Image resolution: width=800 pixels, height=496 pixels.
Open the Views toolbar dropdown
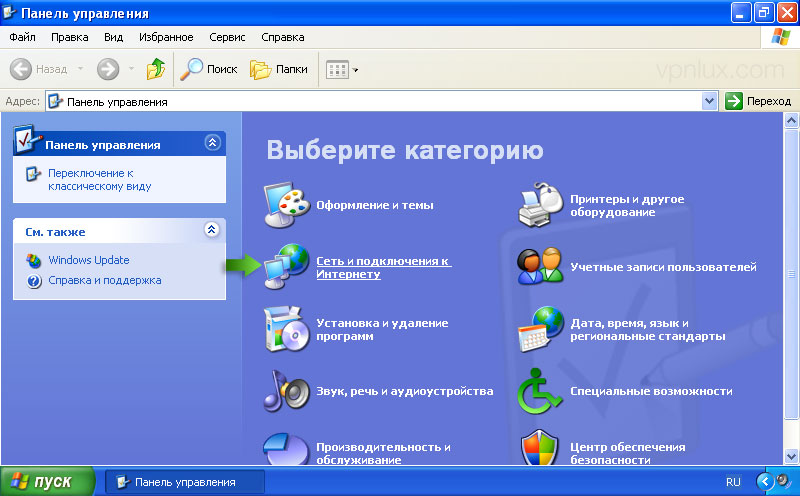[x=341, y=69]
